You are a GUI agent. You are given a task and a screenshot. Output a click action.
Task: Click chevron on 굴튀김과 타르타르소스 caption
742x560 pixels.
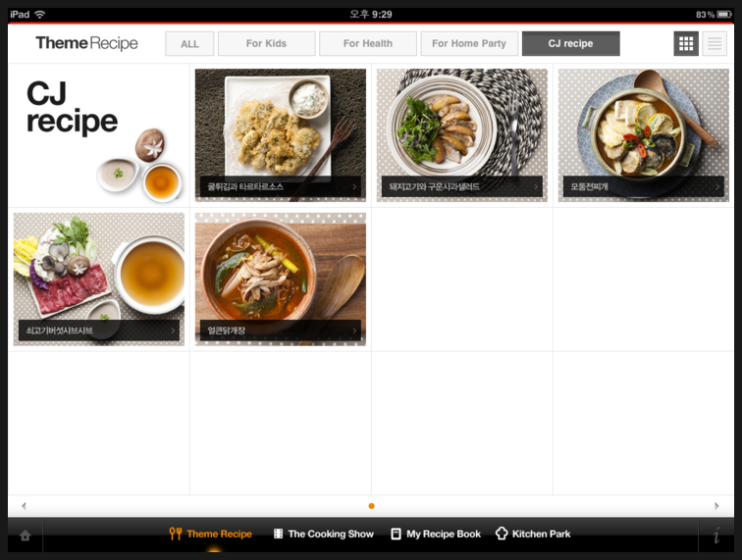[x=354, y=186]
